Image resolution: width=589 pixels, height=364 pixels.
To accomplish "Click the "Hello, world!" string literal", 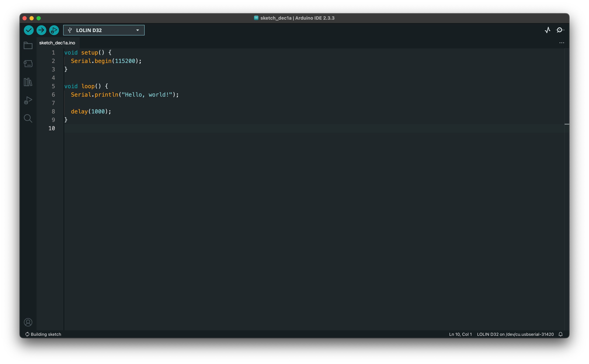I will [x=147, y=95].
